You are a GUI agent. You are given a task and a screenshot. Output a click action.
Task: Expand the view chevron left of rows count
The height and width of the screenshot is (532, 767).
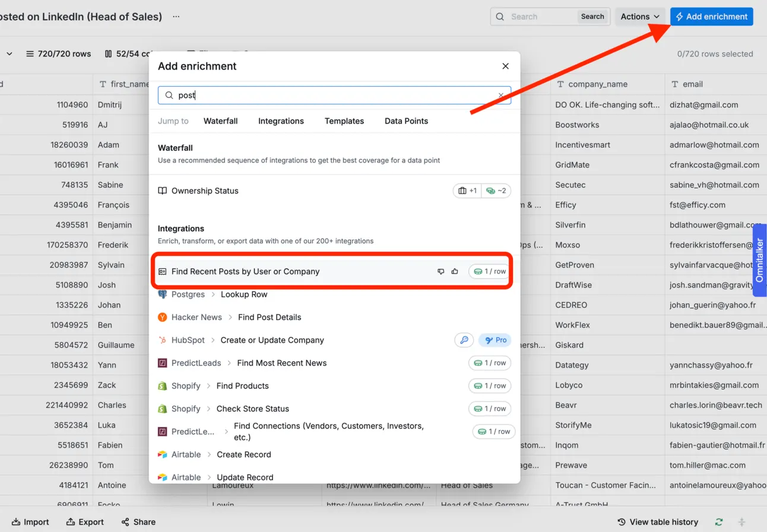(9, 53)
